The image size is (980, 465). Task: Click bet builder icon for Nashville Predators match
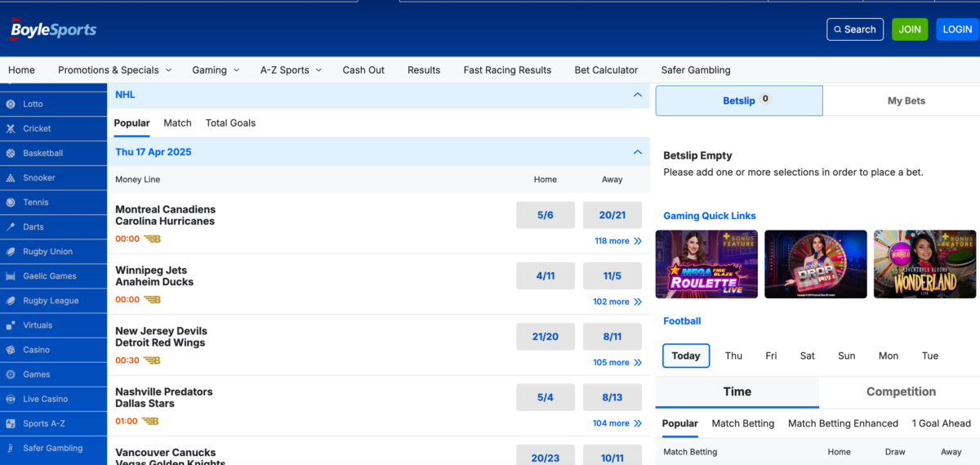[x=150, y=421]
